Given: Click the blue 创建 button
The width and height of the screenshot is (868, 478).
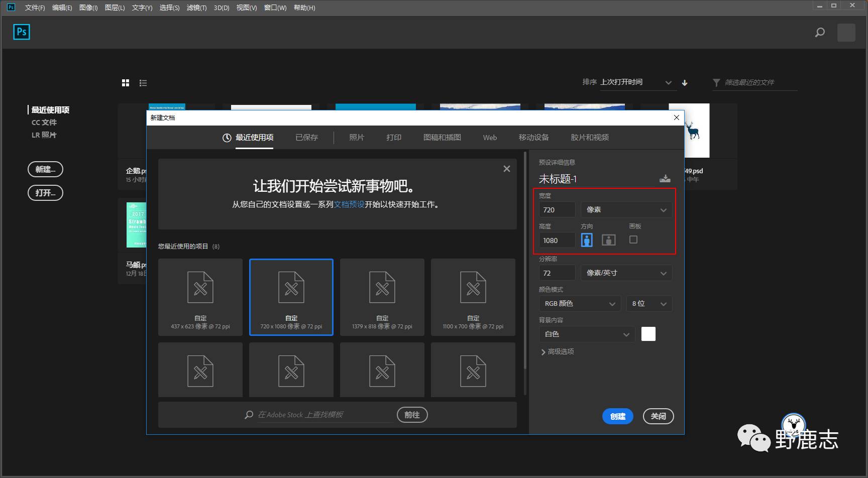Looking at the screenshot, I should pos(617,416).
